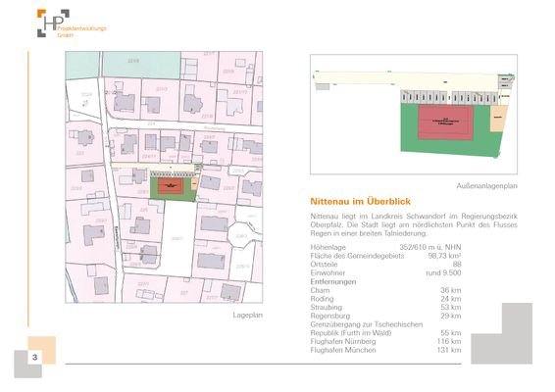Select the '24 km' value
The image size is (555, 392).
451,299
